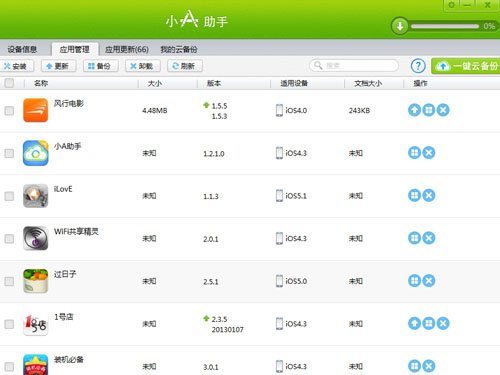Click the 备份 toolbar button
Image resolution: width=500 pixels, height=375 pixels.
click(100, 66)
